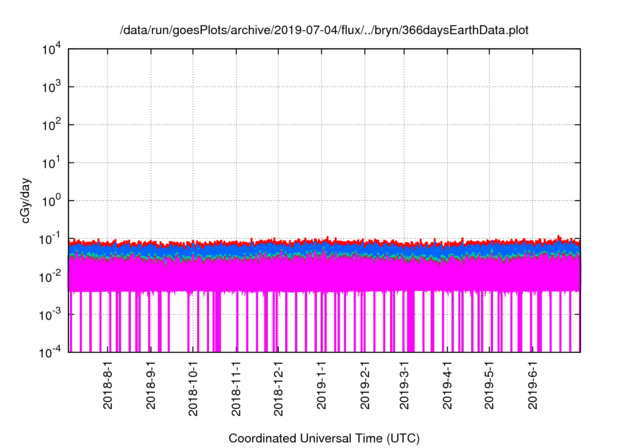Click the 2019-5-1 date label

point(489,385)
